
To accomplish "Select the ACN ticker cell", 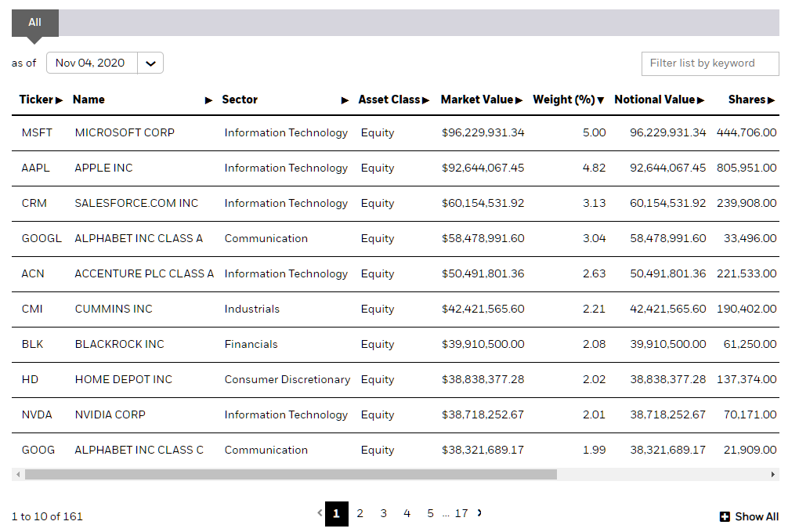I will coord(33,273).
